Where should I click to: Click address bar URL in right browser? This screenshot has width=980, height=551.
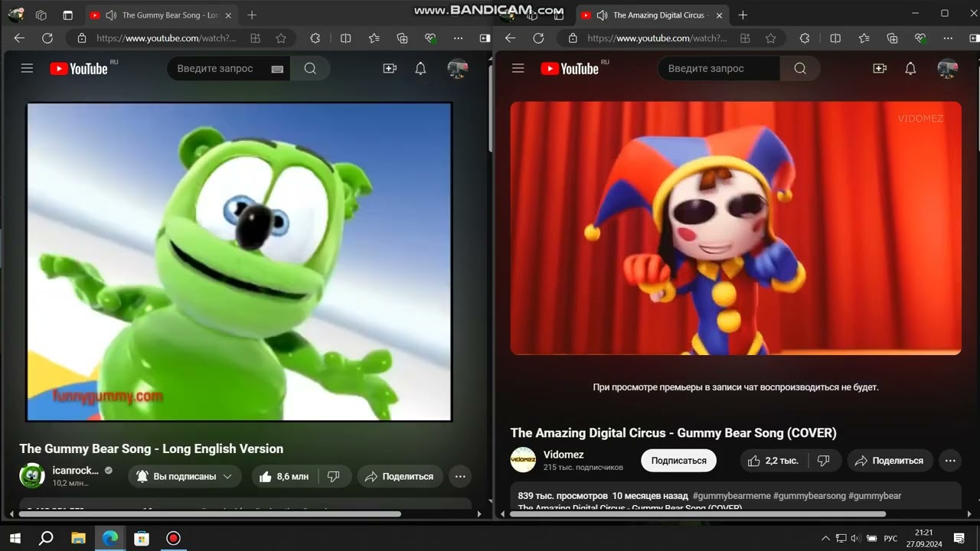click(657, 38)
